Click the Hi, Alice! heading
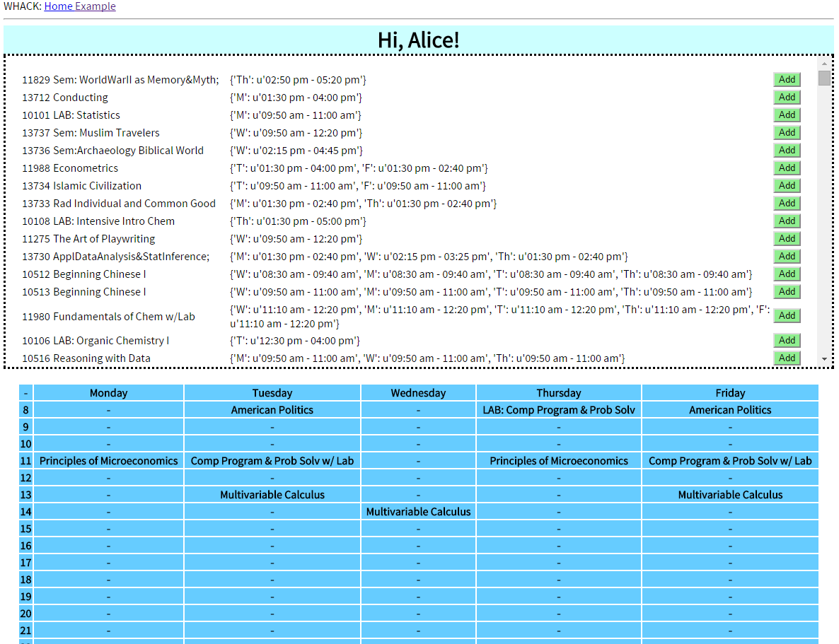The height and width of the screenshot is (644, 839). point(418,40)
